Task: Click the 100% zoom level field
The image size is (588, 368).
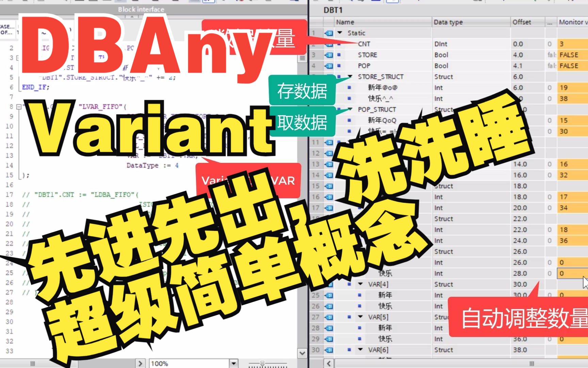Action: (189, 364)
